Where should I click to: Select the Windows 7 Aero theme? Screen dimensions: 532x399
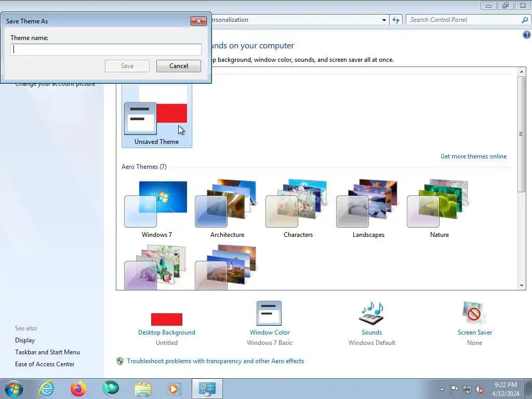157,209
